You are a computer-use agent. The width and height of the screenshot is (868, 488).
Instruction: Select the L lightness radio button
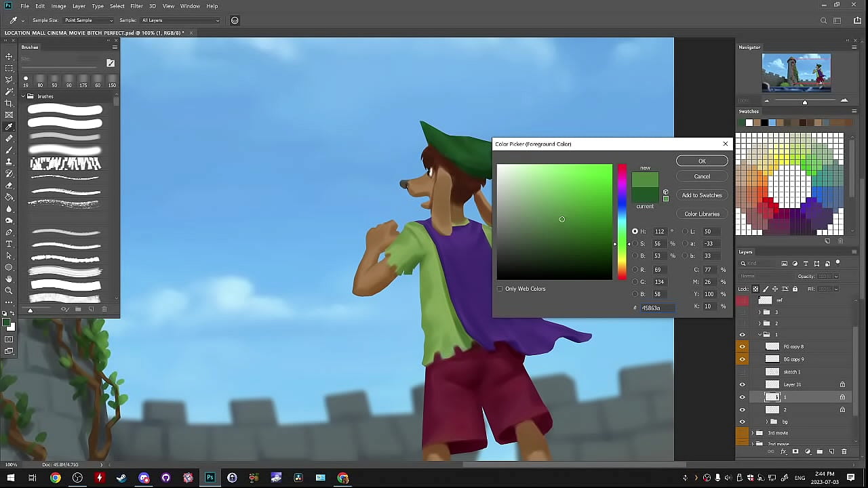[686, 231]
